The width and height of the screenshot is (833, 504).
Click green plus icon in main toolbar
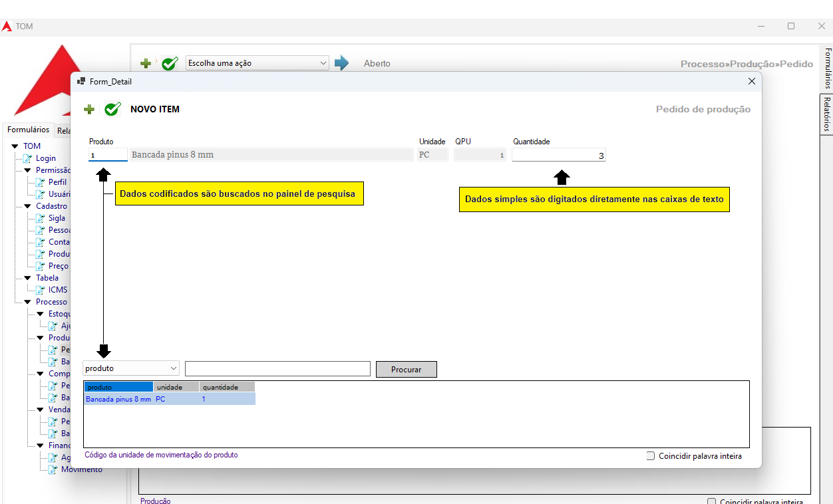point(146,64)
